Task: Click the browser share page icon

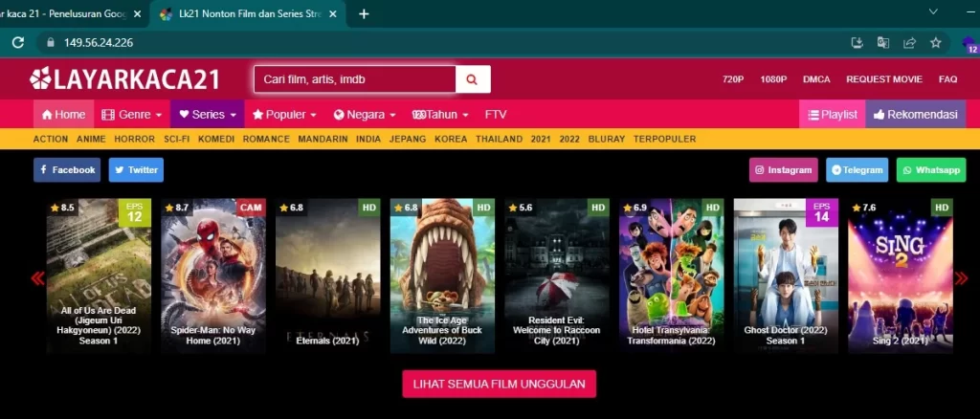Action: pyautogui.click(x=909, y=43)
